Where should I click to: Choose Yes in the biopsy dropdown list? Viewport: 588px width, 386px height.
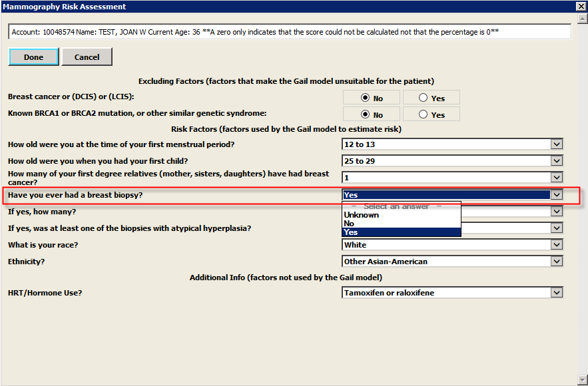pos(351,232)
